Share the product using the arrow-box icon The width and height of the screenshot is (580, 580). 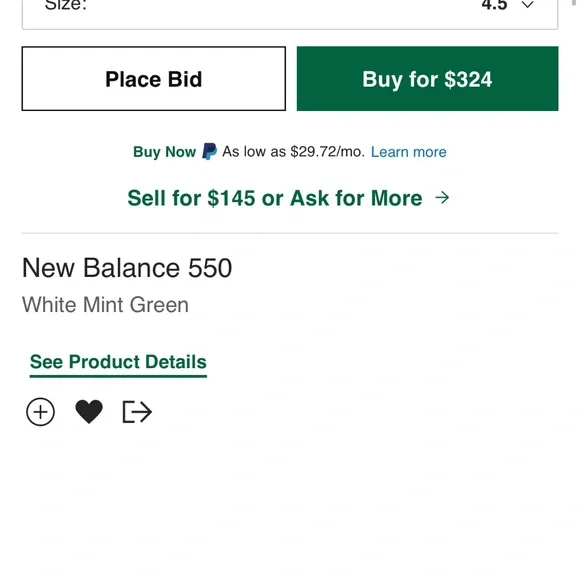(x=137, y=412)
